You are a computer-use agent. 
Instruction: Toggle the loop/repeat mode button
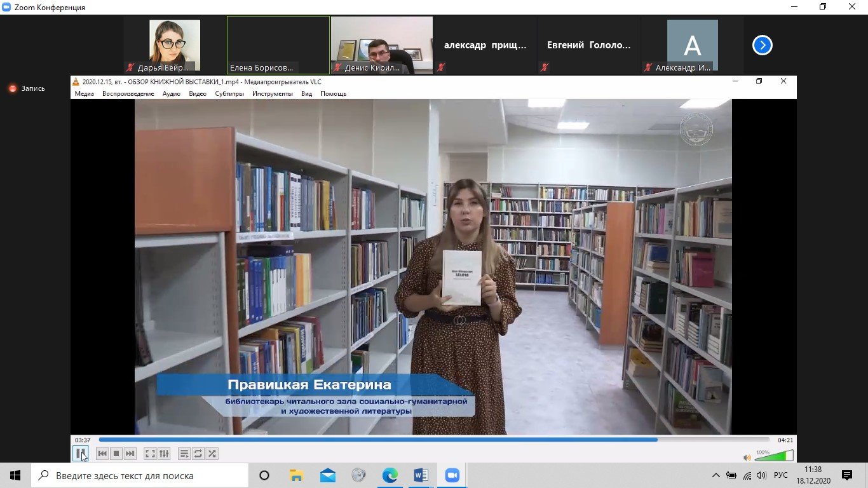coord(198,454)
